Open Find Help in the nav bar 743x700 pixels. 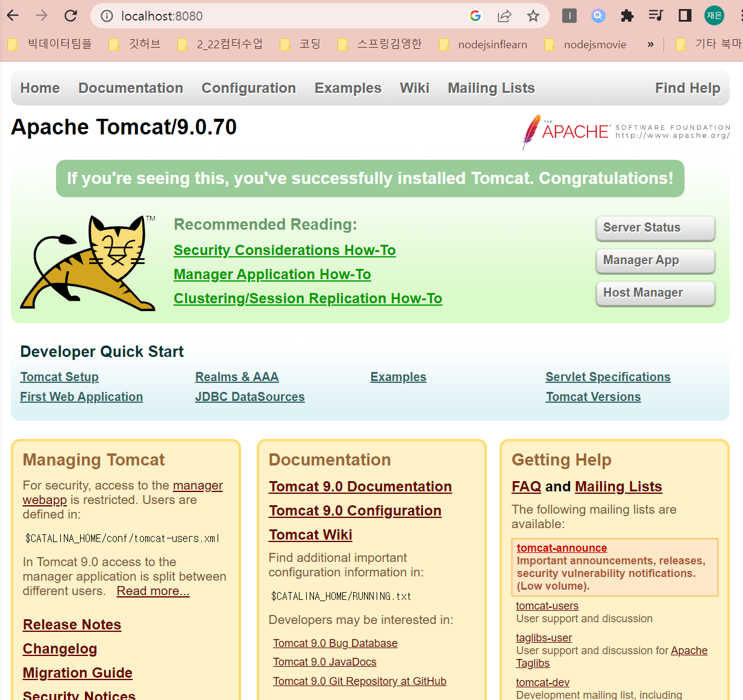[688, 88]
